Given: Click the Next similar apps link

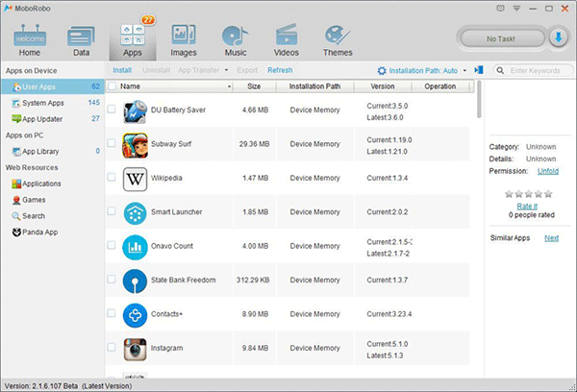Looking at the screenshot, I should tap(552, 238).
